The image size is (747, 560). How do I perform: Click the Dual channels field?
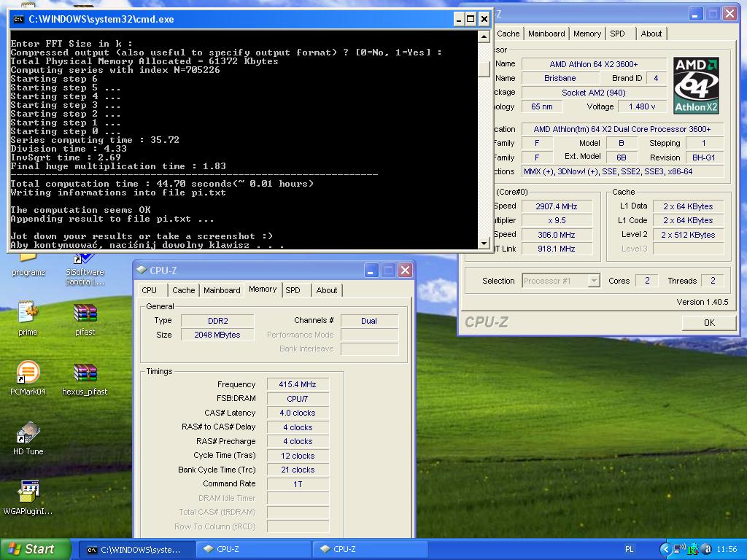click(369, 321)
